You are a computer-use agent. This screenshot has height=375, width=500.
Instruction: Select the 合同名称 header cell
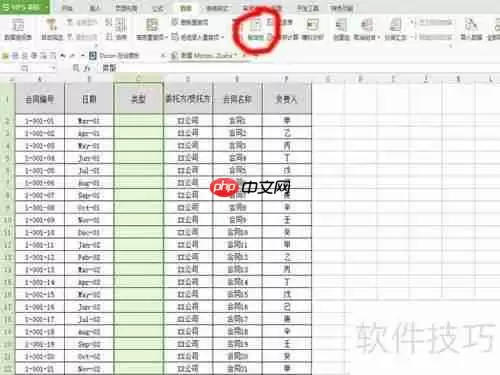237,99
